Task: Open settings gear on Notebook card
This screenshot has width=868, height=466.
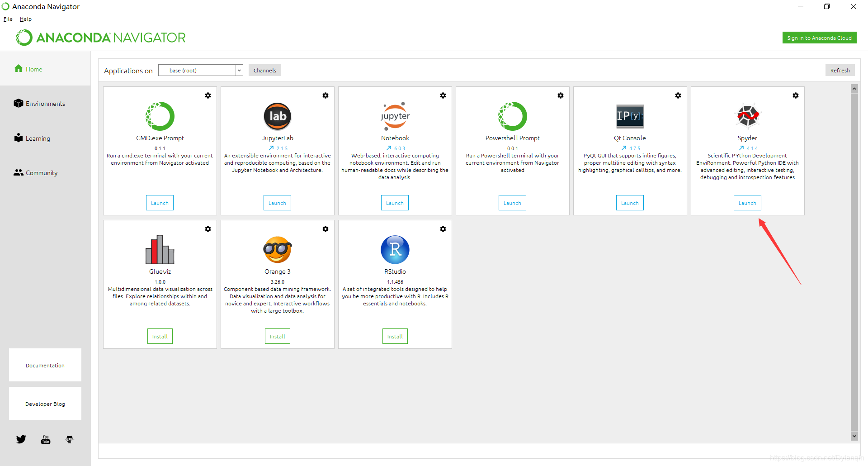Action: click(x=443, y=95)
